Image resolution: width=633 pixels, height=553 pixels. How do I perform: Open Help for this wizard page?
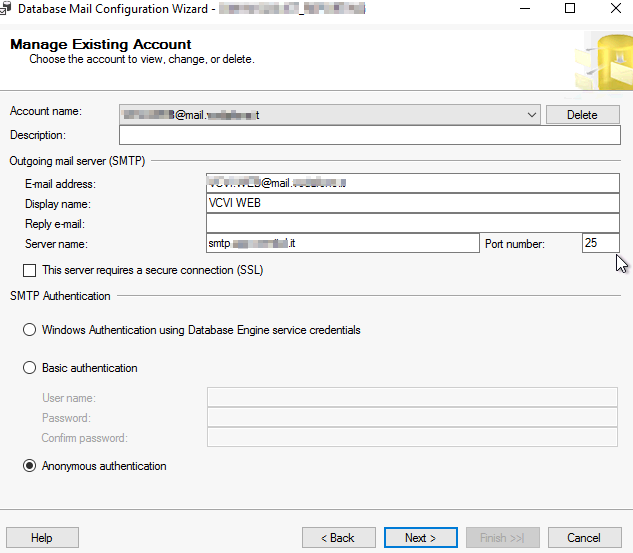click(42, 538)
